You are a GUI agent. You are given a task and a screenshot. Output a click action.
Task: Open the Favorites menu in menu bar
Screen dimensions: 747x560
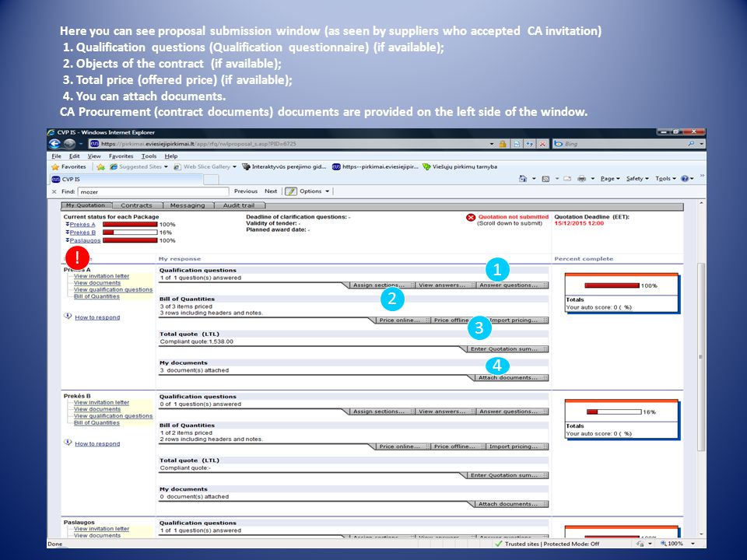tap(121, 156)
